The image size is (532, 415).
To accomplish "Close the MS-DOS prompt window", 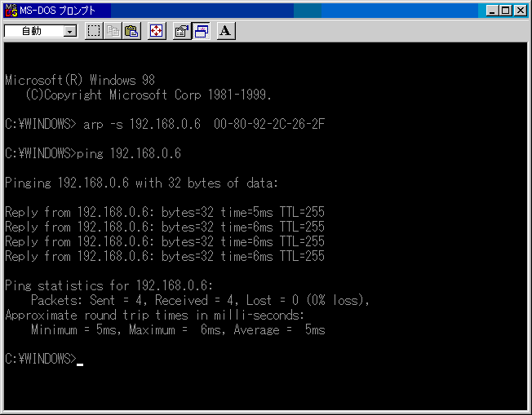I will pyautogui.click(x=520, y=11).
